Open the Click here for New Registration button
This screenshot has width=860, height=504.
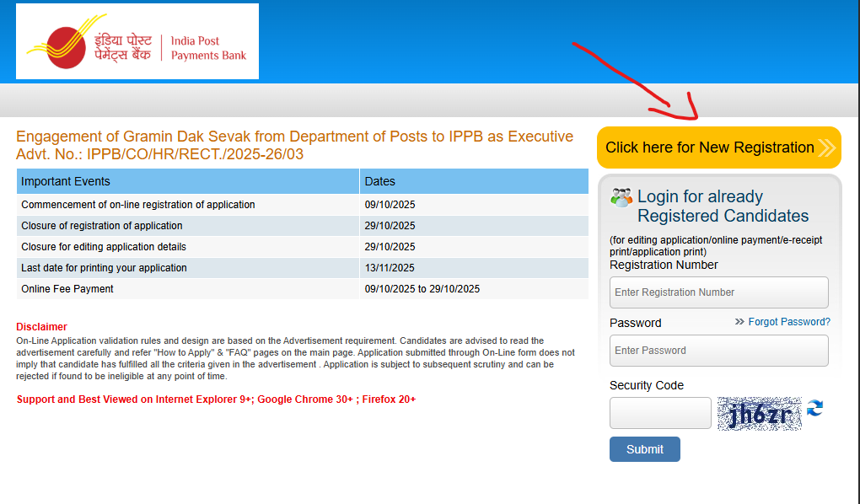pyautogui.click(x=710, y=147)
